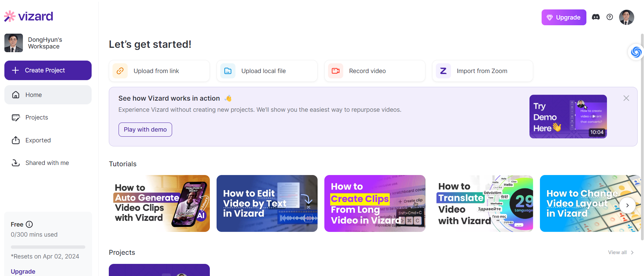Open the Discord icon
Image resolution: width=644 pixels, height=276 pixels.
[x=596, y=17]
